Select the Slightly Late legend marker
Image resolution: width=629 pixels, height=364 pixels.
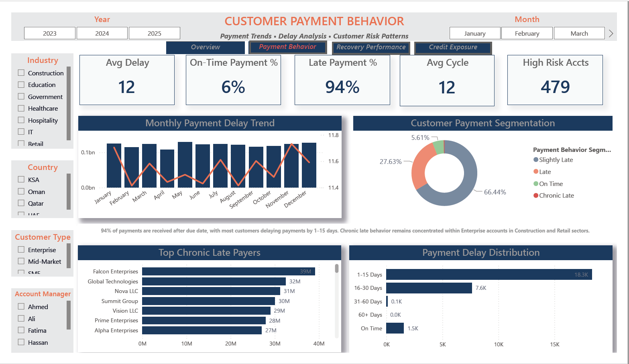(535, 160)
